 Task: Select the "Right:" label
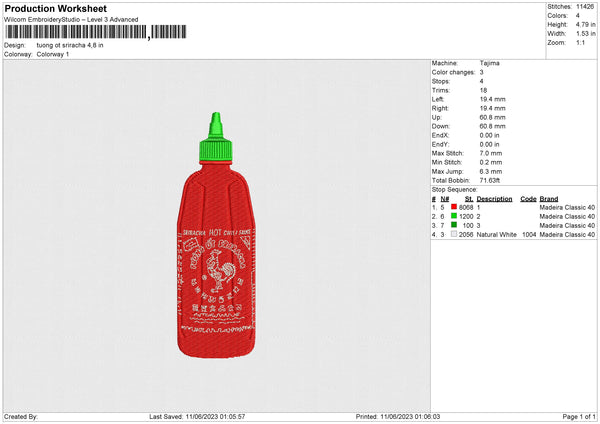(x=440, y=108)
